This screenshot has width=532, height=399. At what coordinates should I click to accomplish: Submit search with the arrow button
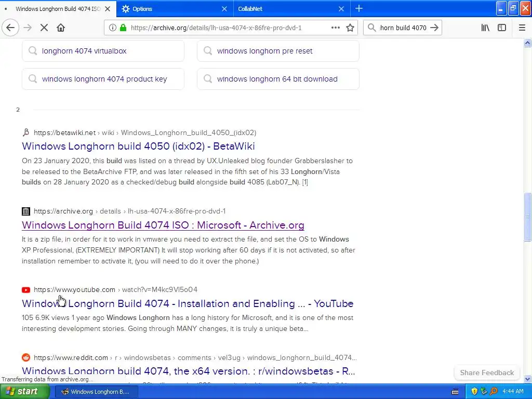click(434, 28)
